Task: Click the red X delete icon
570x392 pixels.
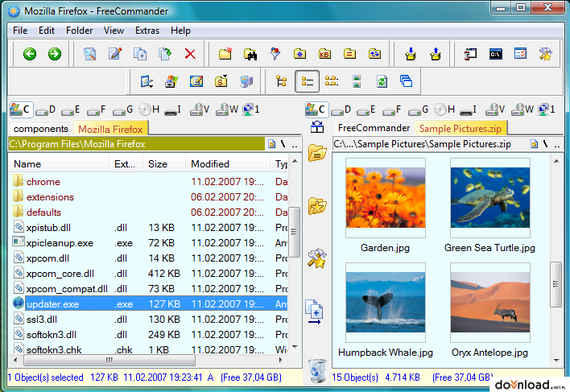Action: coord(190,54)
